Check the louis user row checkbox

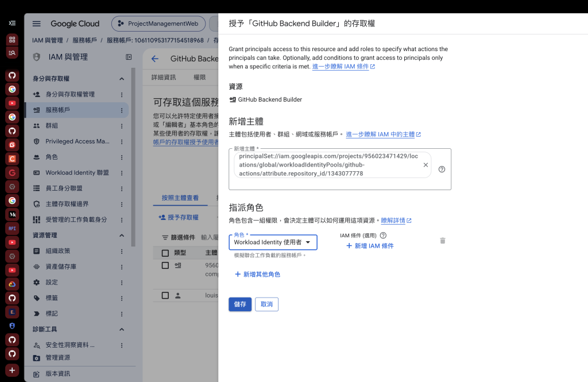(165, 295)
